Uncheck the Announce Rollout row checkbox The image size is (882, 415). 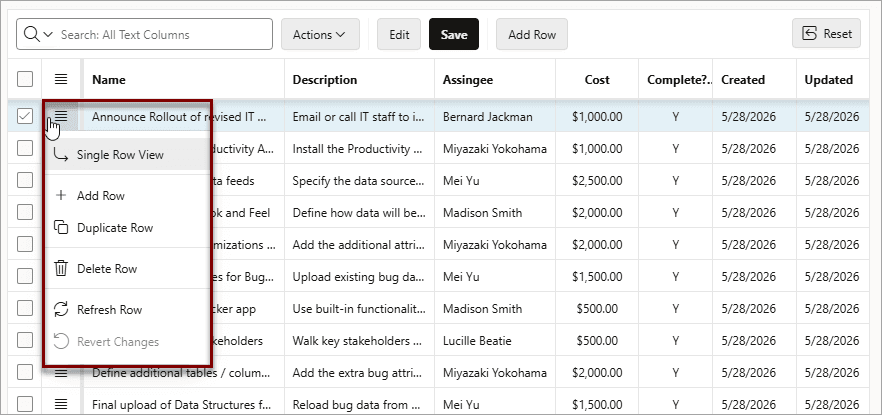(25, 116)
